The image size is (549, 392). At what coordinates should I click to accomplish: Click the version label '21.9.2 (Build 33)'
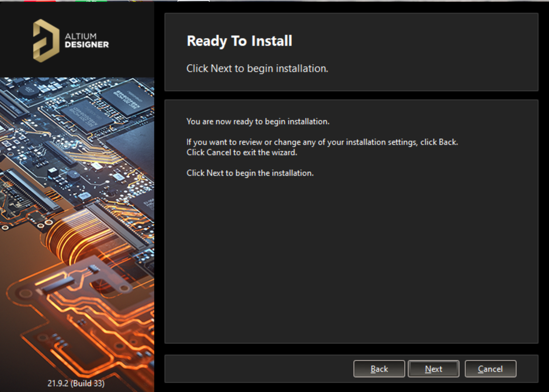tap(76, 383)
